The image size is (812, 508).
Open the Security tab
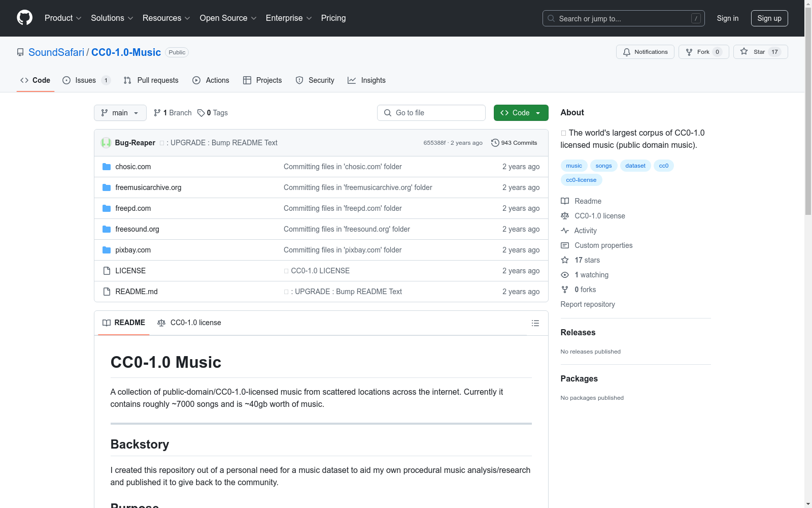click(315, 80)
